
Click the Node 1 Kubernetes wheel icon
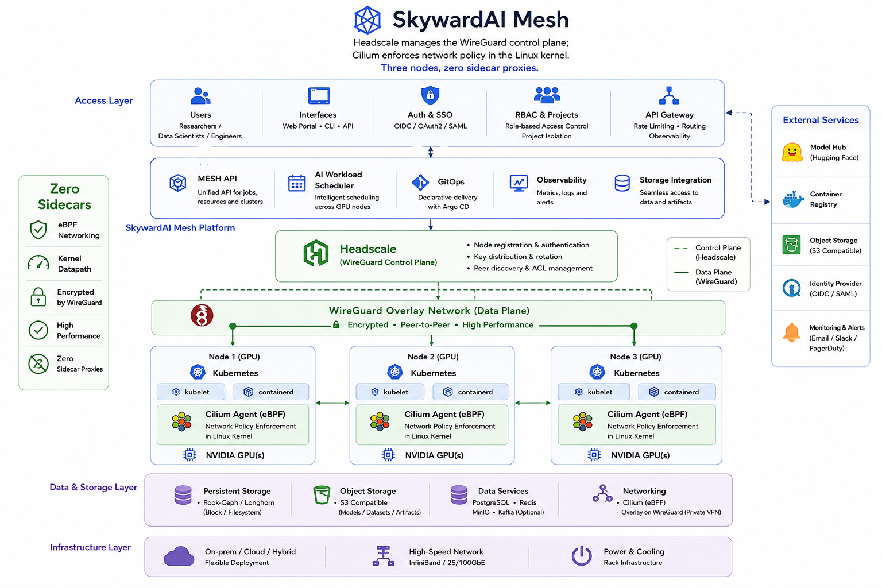tap(198, 372)
